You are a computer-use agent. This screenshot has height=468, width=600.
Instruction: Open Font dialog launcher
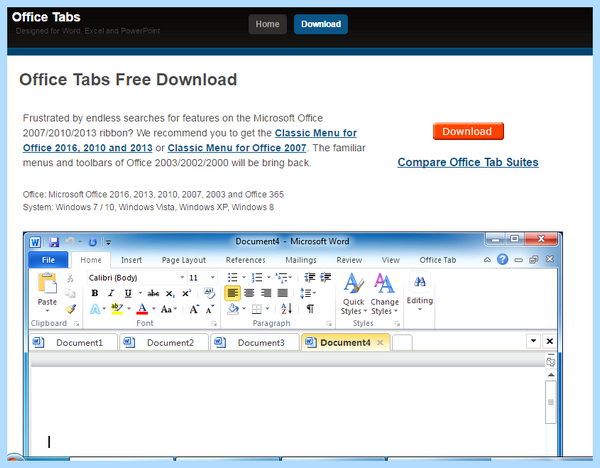coord(214,324)
